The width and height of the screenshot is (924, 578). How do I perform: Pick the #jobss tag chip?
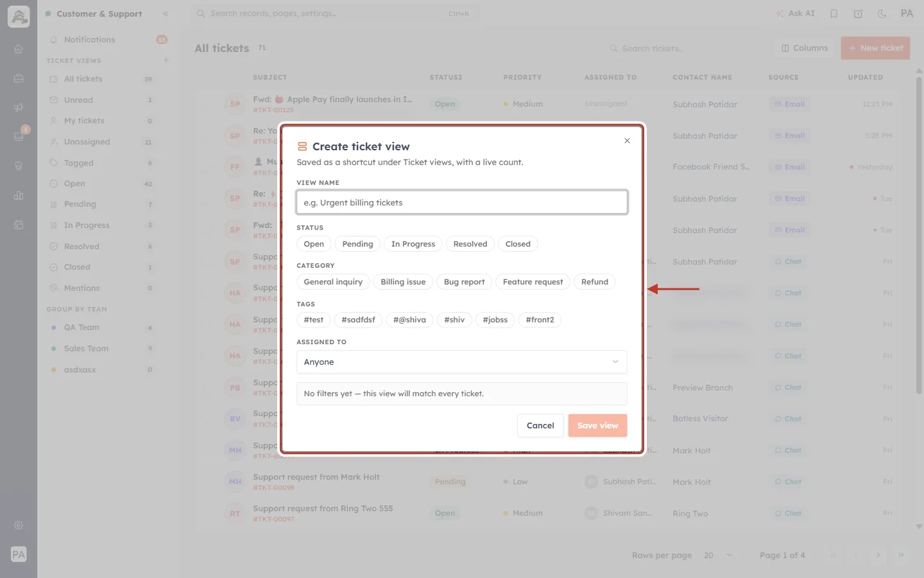pos(495,320)
